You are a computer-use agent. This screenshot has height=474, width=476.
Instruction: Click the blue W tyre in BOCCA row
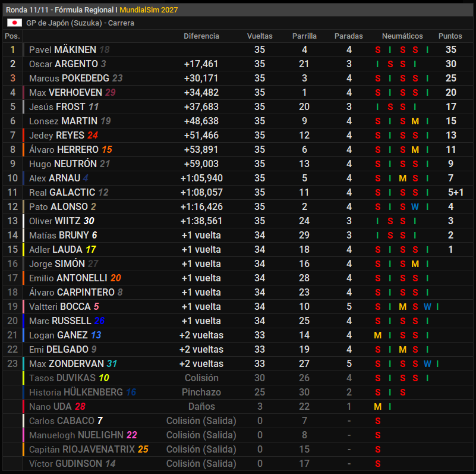click(x=427, y=306)
